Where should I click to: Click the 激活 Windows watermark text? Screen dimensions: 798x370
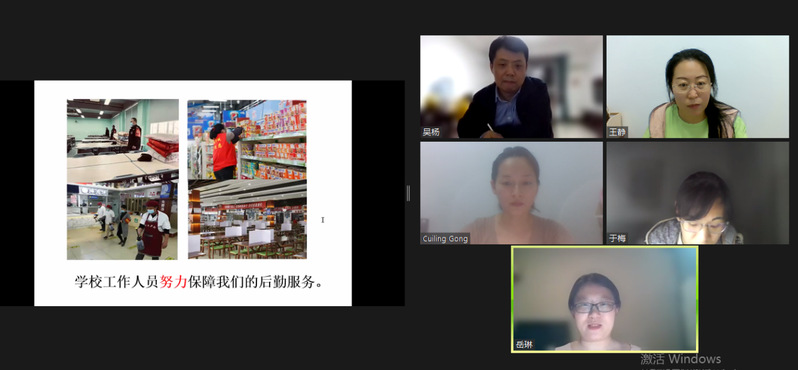click(x=680, y=359)
